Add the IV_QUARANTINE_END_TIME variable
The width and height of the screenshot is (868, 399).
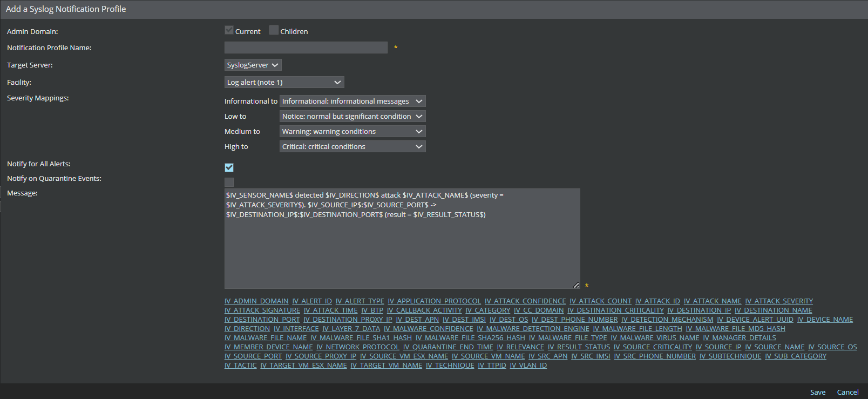point(448,347)
